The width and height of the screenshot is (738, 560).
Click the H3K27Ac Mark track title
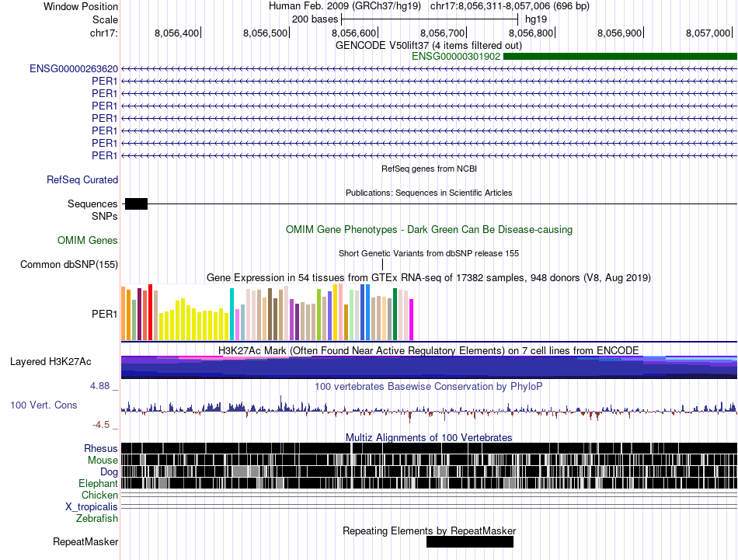point(429,350)
